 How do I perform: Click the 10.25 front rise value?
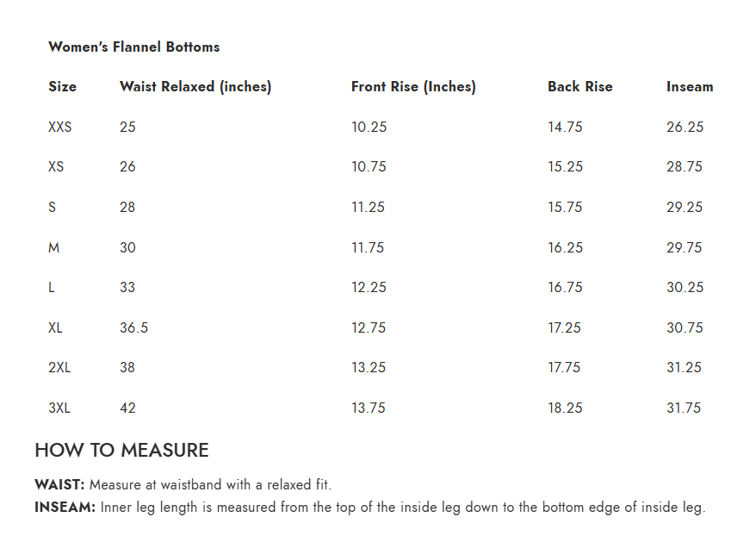pos(369,127)
